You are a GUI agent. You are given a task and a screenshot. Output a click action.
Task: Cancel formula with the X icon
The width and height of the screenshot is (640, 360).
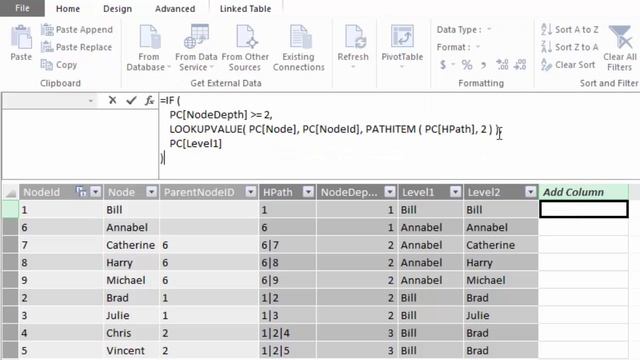113,100
